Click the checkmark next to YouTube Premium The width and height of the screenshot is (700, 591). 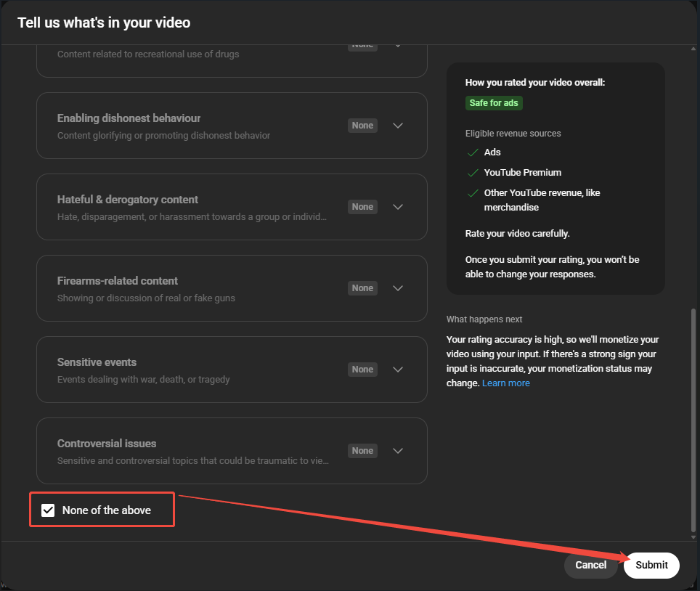pyautogui.click(x=473, y=172)
